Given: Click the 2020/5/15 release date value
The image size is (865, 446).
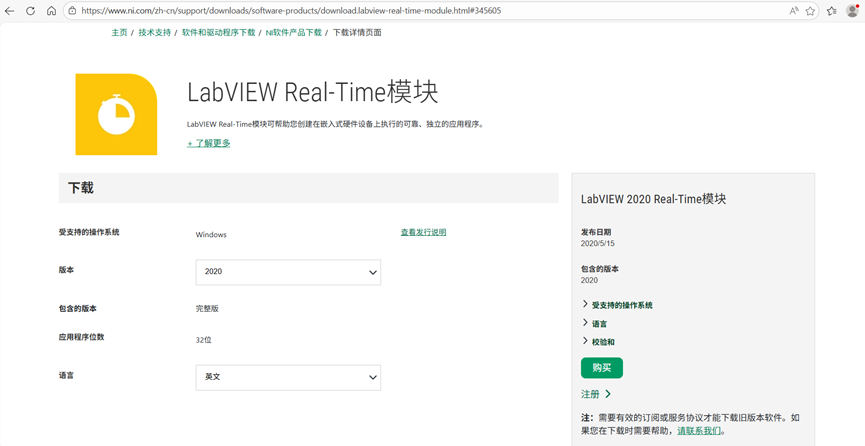Looking at the screenshot, I should pyautogui.click(x=597, y=243).
